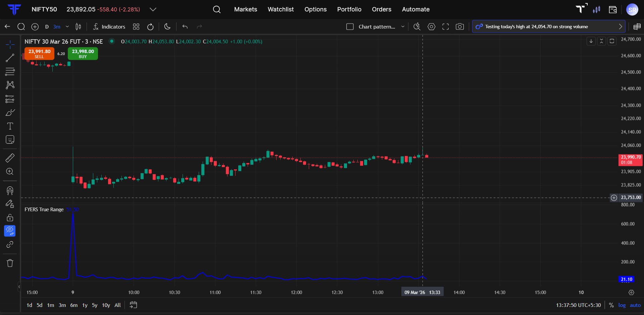The height and width of the screenshot is (315, 644).
Task: Take a chart snapshot with camera icon
Action: tap(460, 27)
